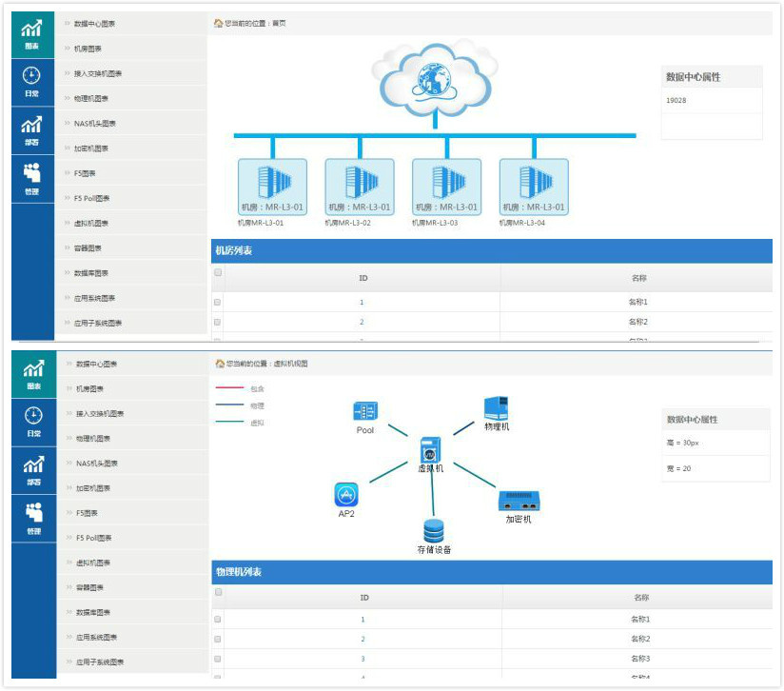Screen dimensions: 784x691
Task: Select server room icon labeled 机房MR-L3-03
Action: coord(446,187)
